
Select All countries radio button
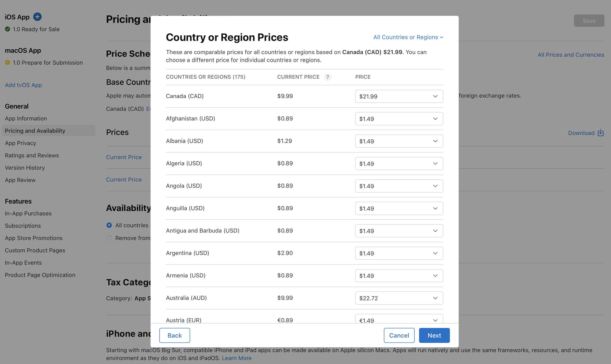109,224
